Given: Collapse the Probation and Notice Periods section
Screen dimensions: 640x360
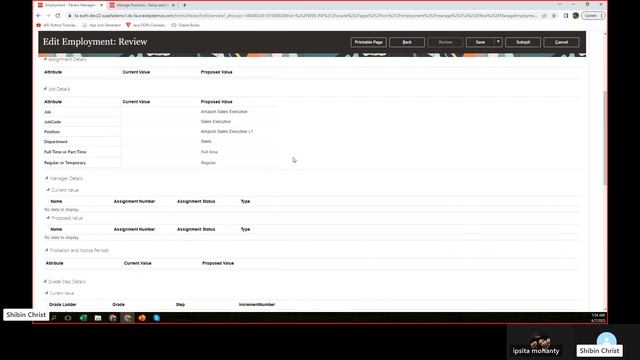Looking at the screenshot, I should [x=47, y=250].
